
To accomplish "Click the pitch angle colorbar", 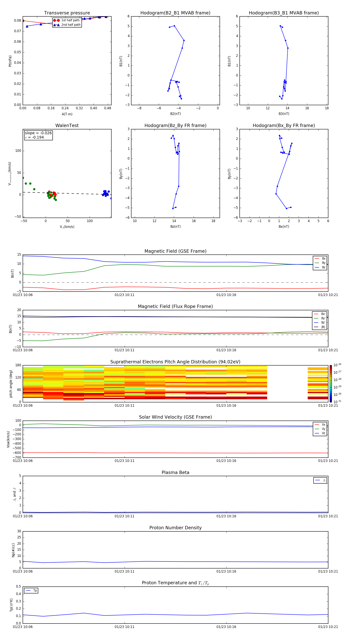I will tap(331, 384).
